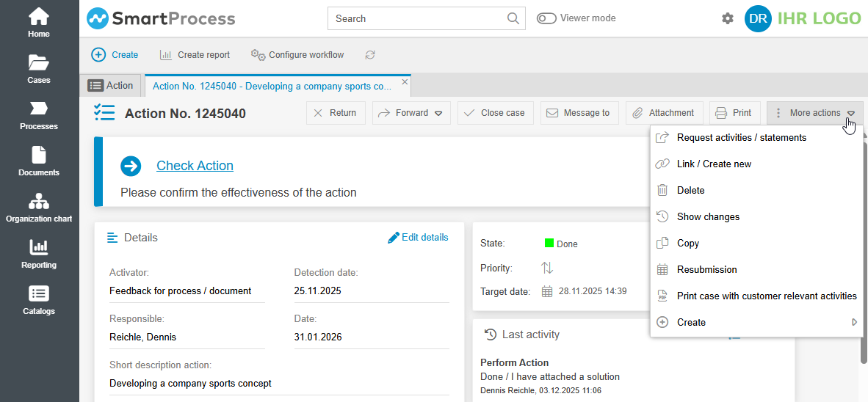Click the search magnifier icon
868x402 pixels.
(x=513, y=18)
